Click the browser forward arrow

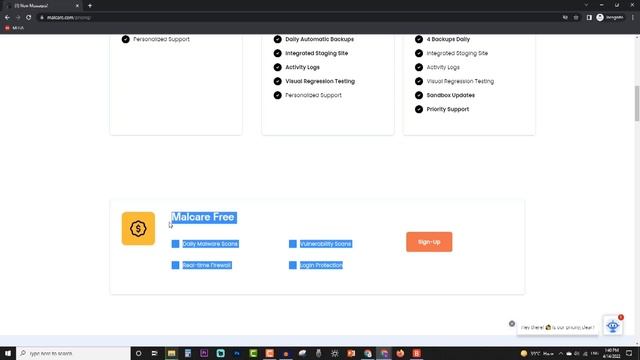coord(18,18)
